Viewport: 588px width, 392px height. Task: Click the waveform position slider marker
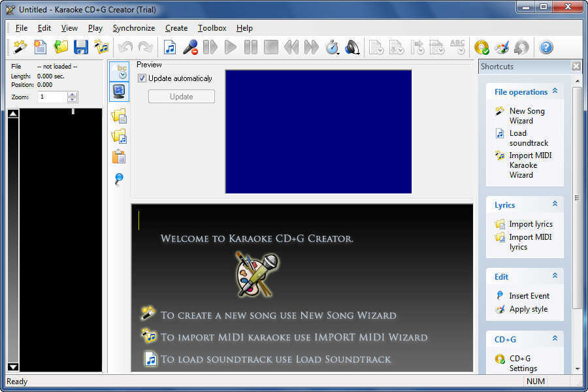[73, 111]
